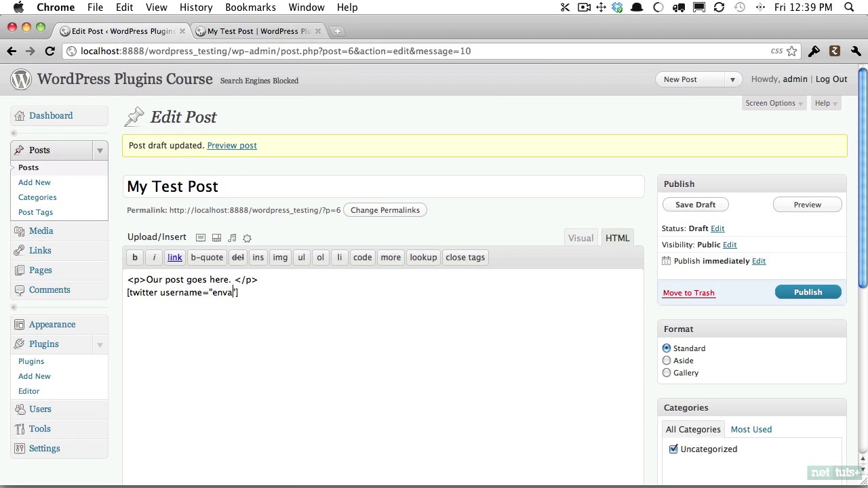Viewport: 868px width, 488px height.
Task: Click the close tags button
Action: click(x=465, y=258)
